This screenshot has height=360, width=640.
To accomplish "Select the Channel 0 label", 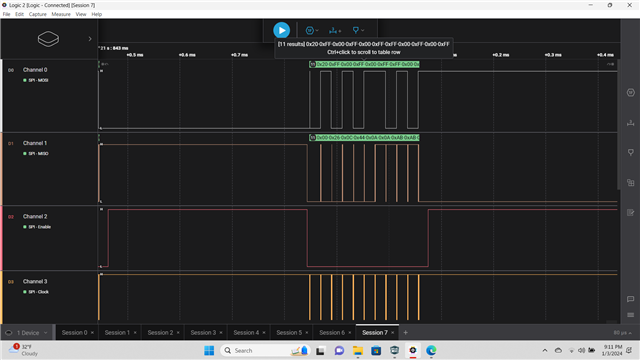I will (x=35, y=70).
